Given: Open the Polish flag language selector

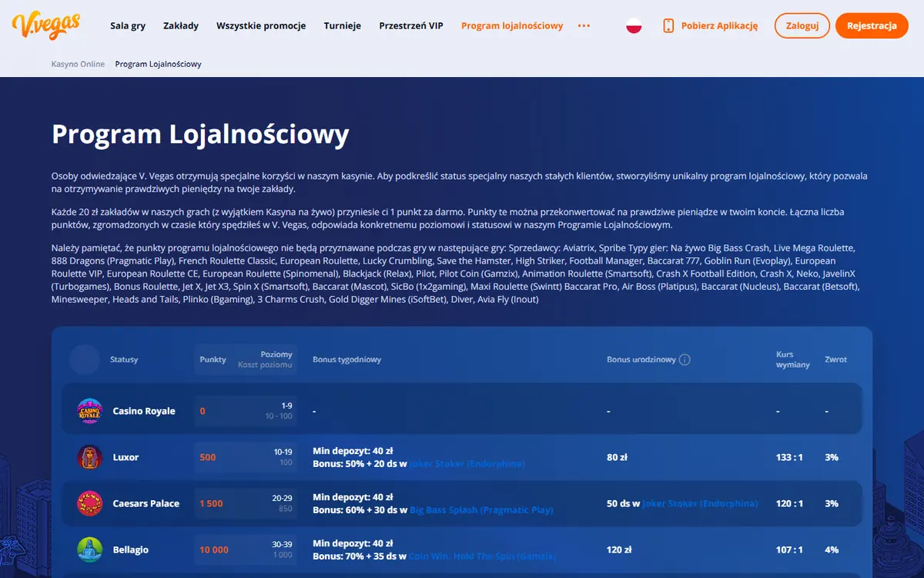Looking at the screenshot, I should click(634, 25).
